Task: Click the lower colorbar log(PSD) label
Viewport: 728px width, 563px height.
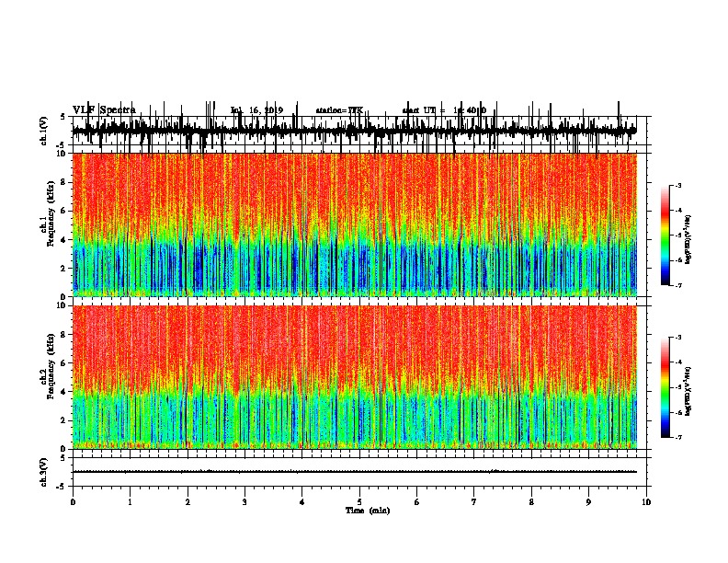Action: point(688,391)
